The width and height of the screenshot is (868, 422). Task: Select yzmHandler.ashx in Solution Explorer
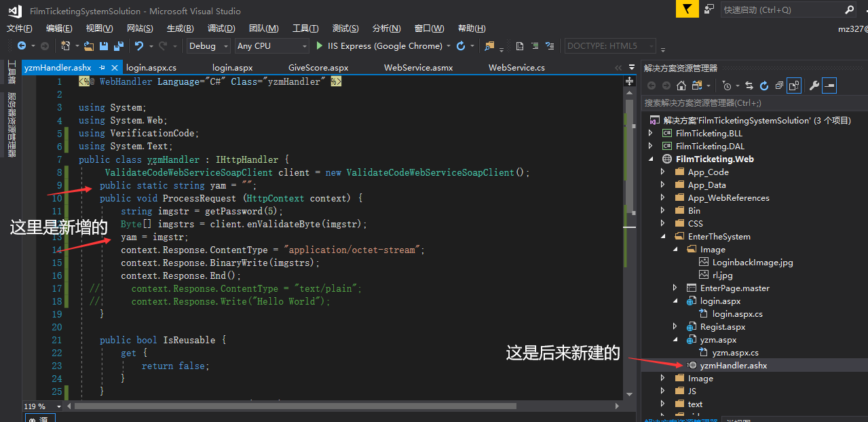click(x=734, y=366)
